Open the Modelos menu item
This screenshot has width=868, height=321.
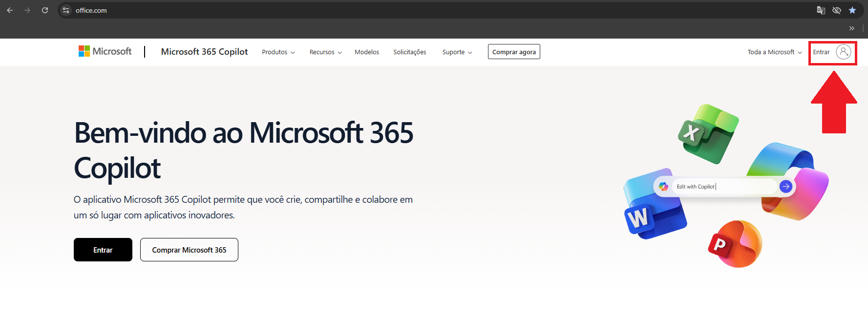366,52
